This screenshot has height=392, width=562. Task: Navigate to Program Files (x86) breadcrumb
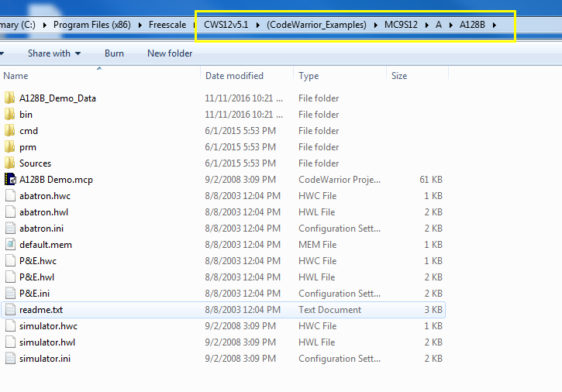(x=92, y=25)
